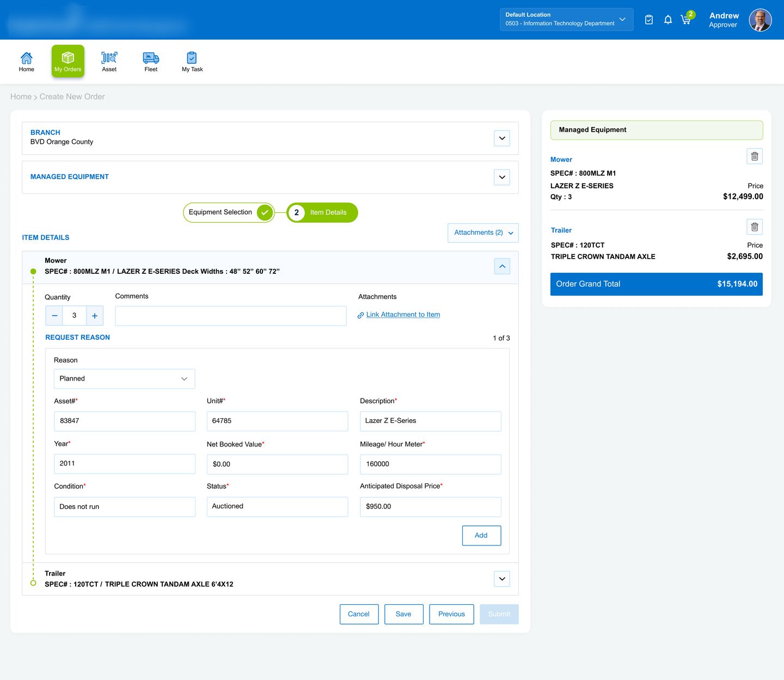Viewport: 784px width, 680px height.
Task: Collapse the Mower item details
Action: tap(502, 266)
